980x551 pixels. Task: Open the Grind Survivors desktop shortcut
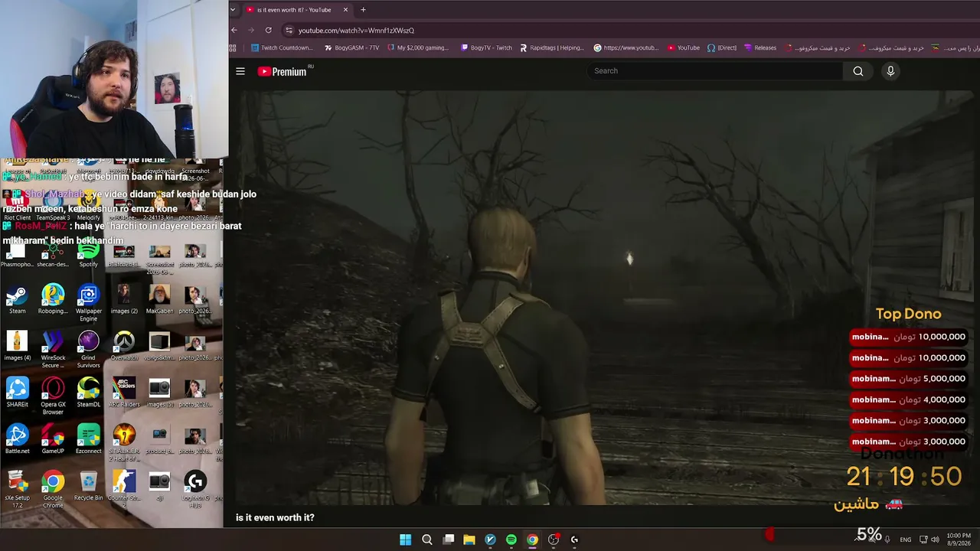pos(88,349)
